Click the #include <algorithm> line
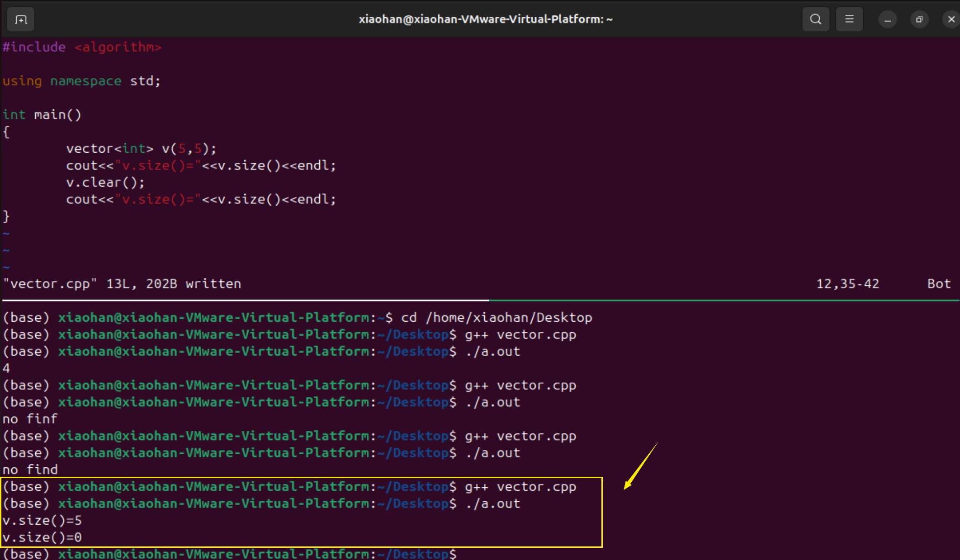 point(82,47)
